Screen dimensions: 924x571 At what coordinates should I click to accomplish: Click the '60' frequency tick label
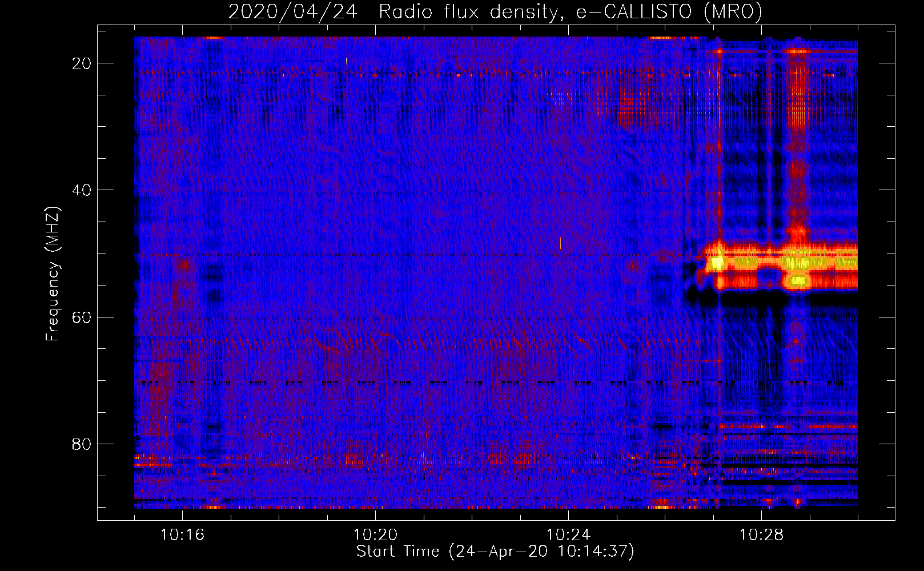pos(82,317)
